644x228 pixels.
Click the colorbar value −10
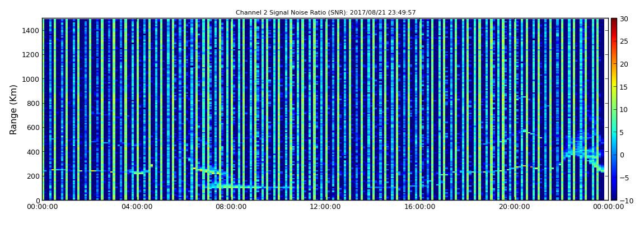point(625,201)
